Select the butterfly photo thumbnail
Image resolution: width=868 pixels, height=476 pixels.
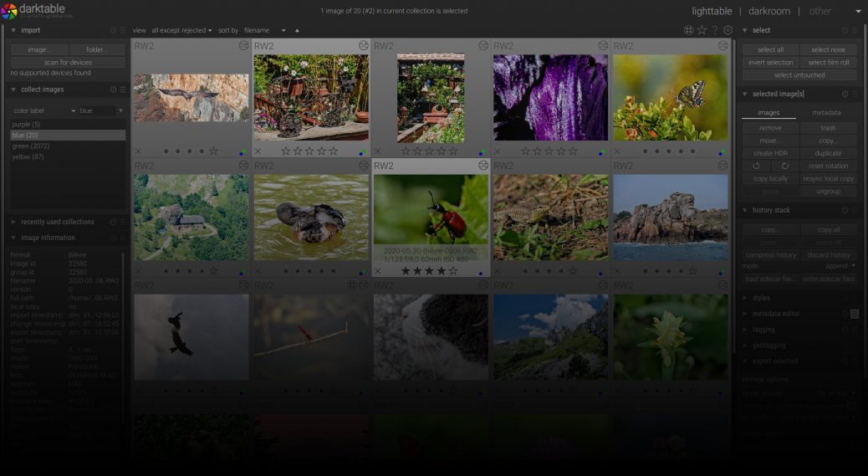coord(670,97)
